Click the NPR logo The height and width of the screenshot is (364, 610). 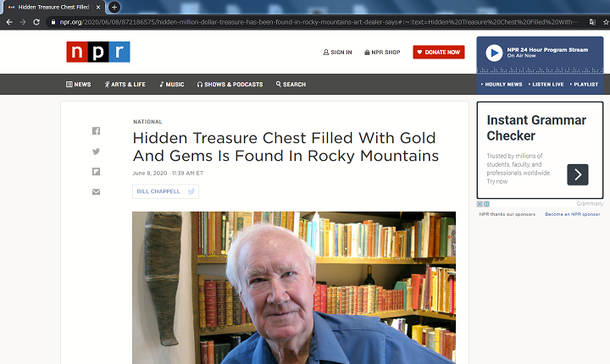coord(98,52)
